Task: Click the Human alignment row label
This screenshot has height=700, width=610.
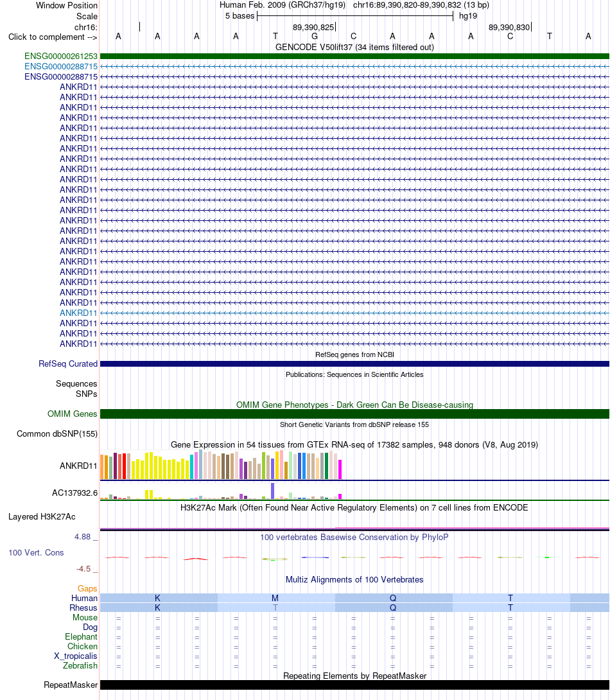Action: click(x=84, y=599)
